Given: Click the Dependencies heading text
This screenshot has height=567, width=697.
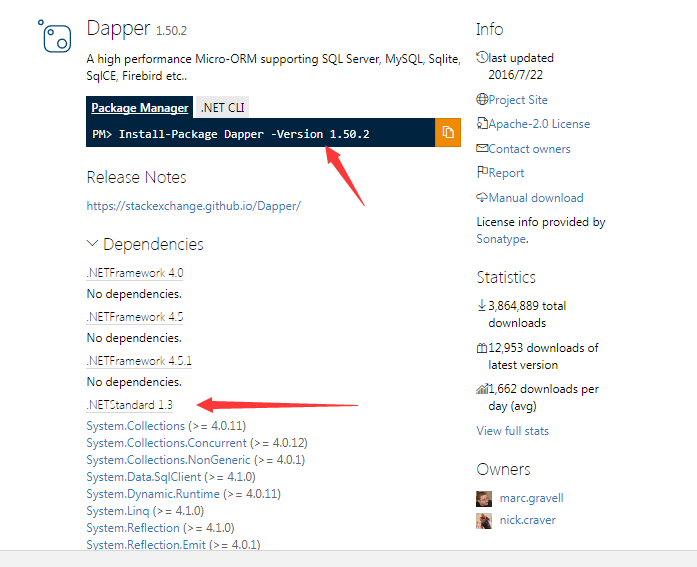Looking at the screenshot, I should (x=153, y=244).
